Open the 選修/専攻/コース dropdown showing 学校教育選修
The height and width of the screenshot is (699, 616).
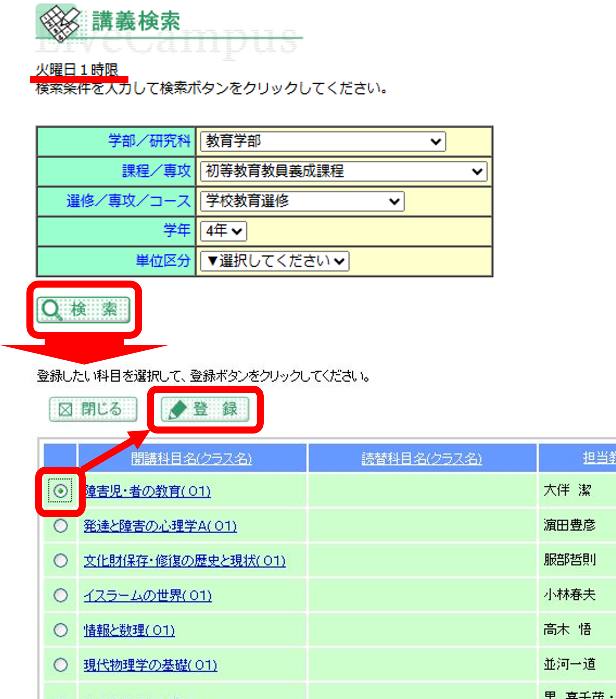302,201
